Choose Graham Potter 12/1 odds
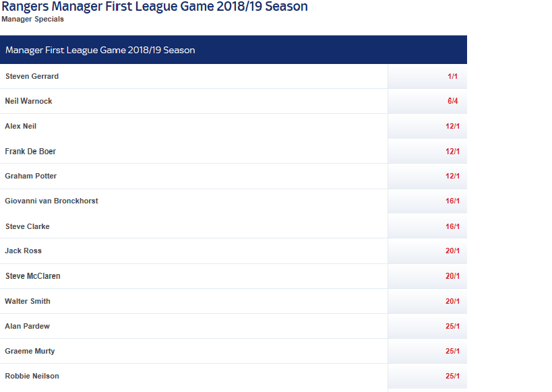The image size is (552, 392). pos(427,176)
